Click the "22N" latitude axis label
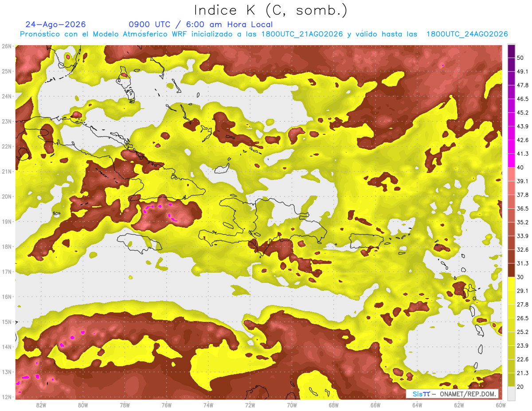This screenshot has width=532, height=411. tap(6, 146)
